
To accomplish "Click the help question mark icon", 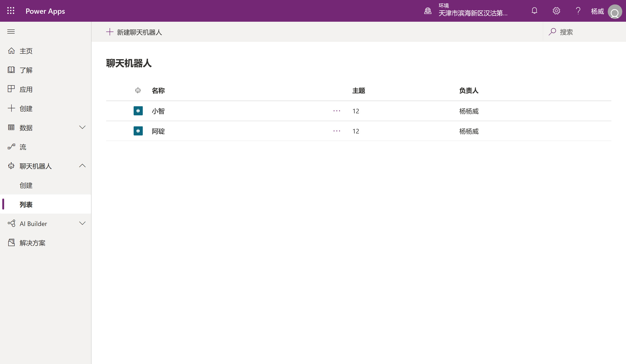I will click(x=578, y=11).
